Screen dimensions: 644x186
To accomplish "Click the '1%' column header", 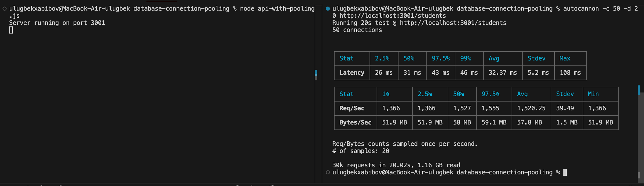I will click(386, 94).
